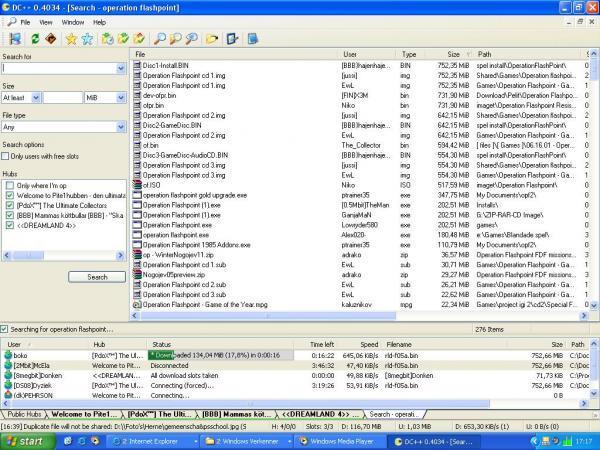Expand the Search for history dropdown
The height and width of the screenshot is (450, 600).
(121, 68)
